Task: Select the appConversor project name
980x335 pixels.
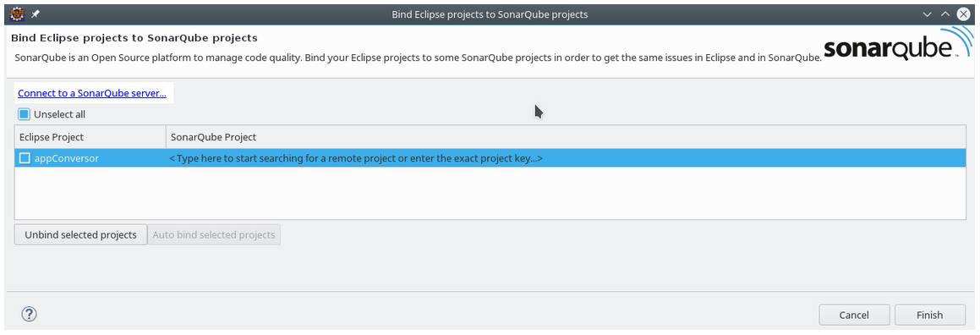Action: coord(66,158)
